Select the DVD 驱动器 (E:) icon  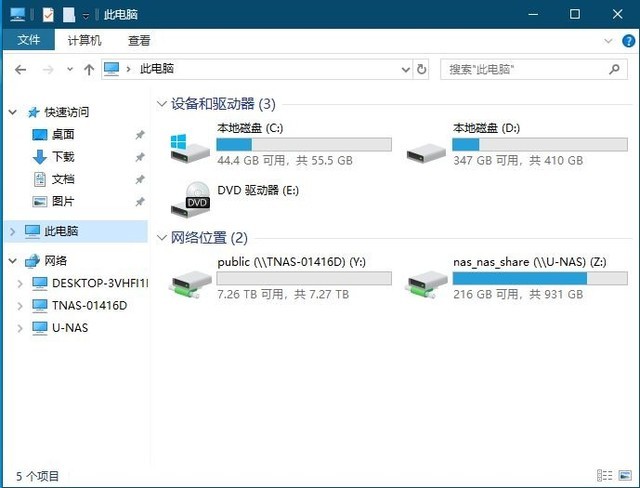190,200
